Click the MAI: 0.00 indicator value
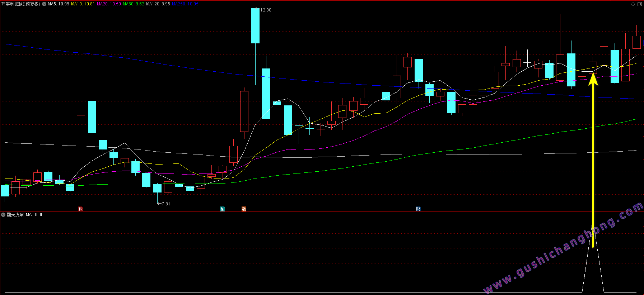This screenshot has width=644, height=295. click(x=34, y=215)
